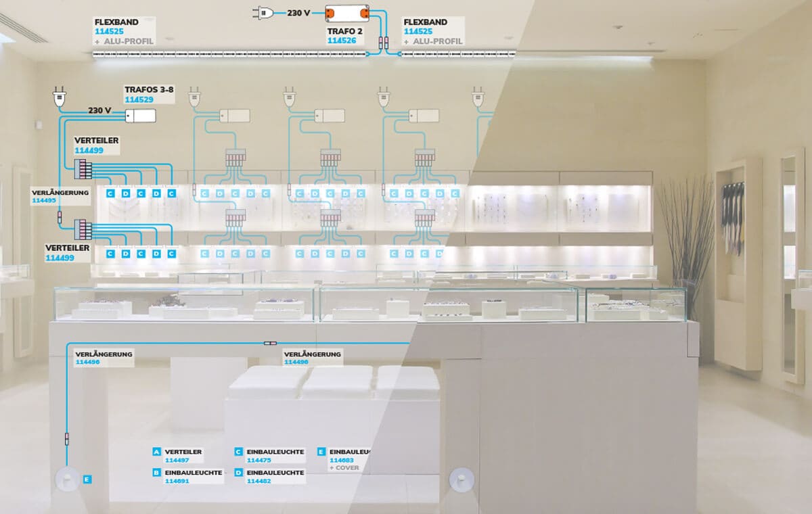
Task: Click the white transformer box under TRAFOS 3-8
Action: (x=140, y=116)
